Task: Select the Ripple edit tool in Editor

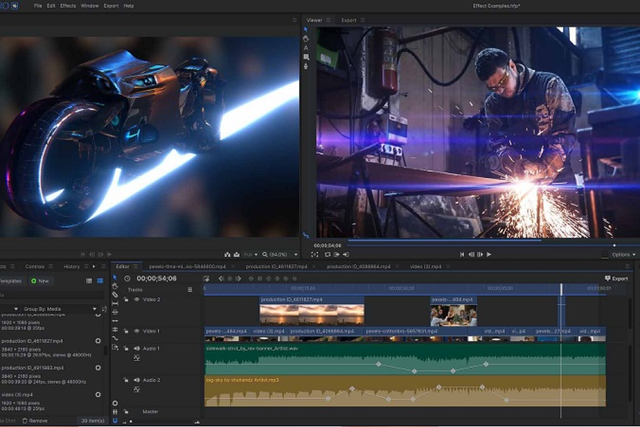Action: click(x=115, y=321)
